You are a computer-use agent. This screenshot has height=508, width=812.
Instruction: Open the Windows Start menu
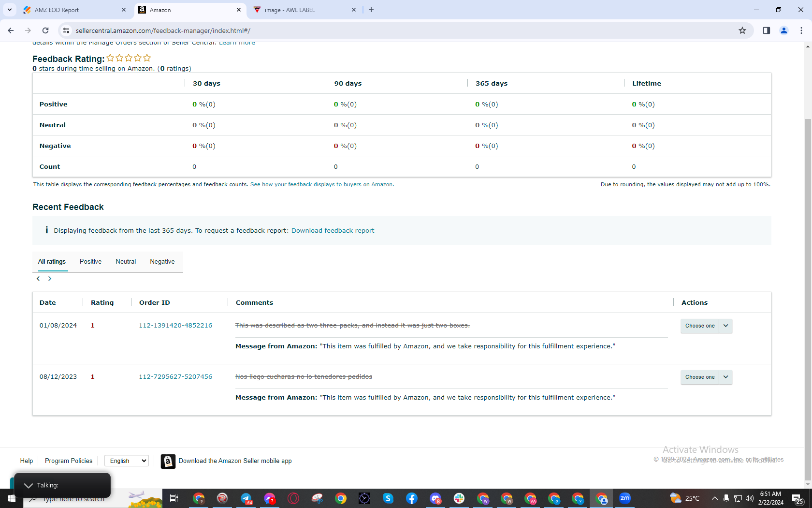tap(12, 498)
